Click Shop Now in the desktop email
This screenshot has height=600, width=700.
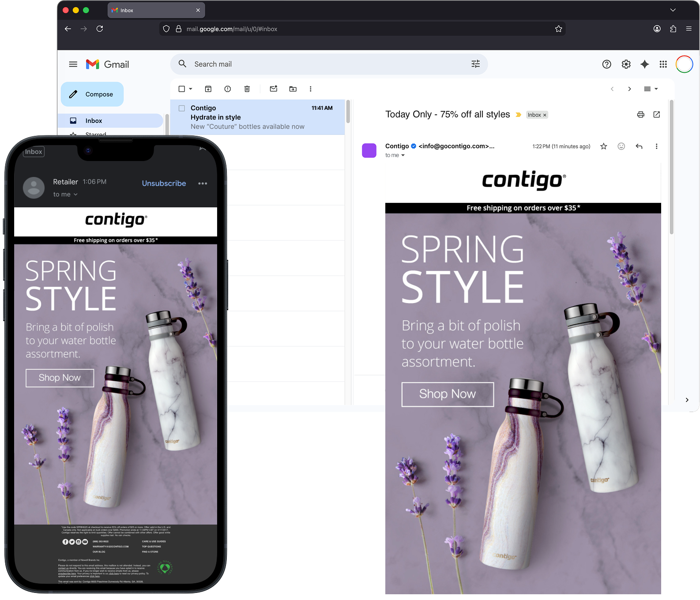448,394
